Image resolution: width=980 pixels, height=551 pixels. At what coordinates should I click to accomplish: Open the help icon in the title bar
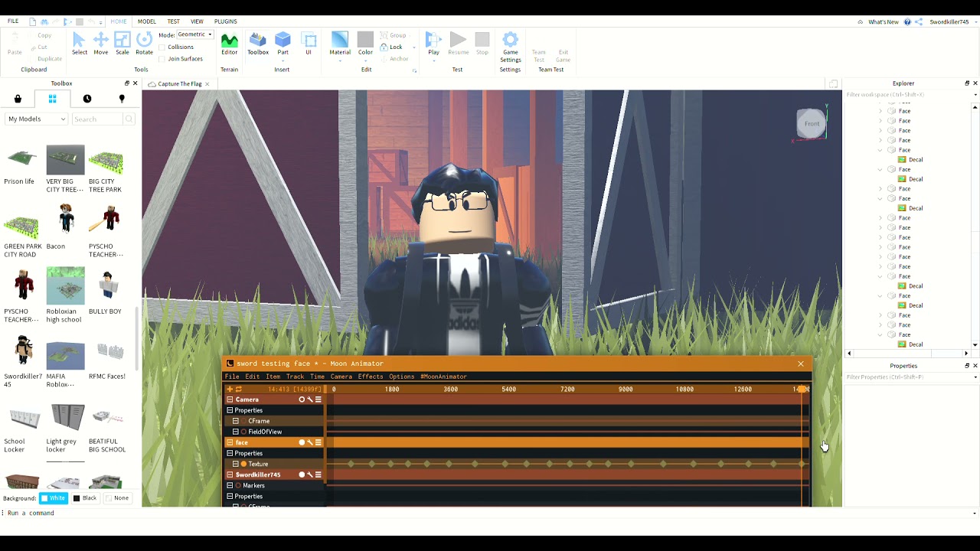click(x=907, y=22)
